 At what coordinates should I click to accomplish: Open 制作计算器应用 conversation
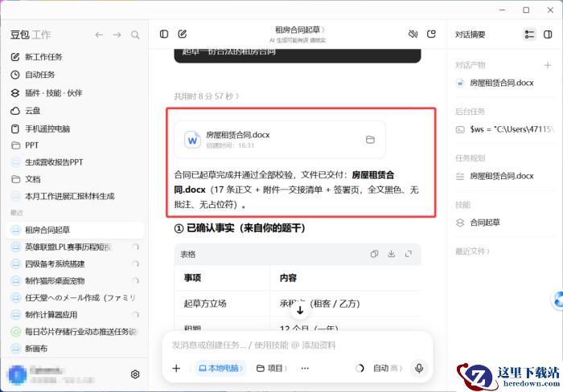click(x=75, y=315)
